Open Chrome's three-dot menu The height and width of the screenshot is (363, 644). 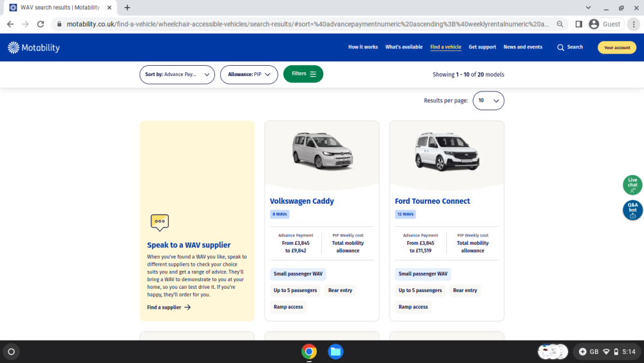pos(634,25)
